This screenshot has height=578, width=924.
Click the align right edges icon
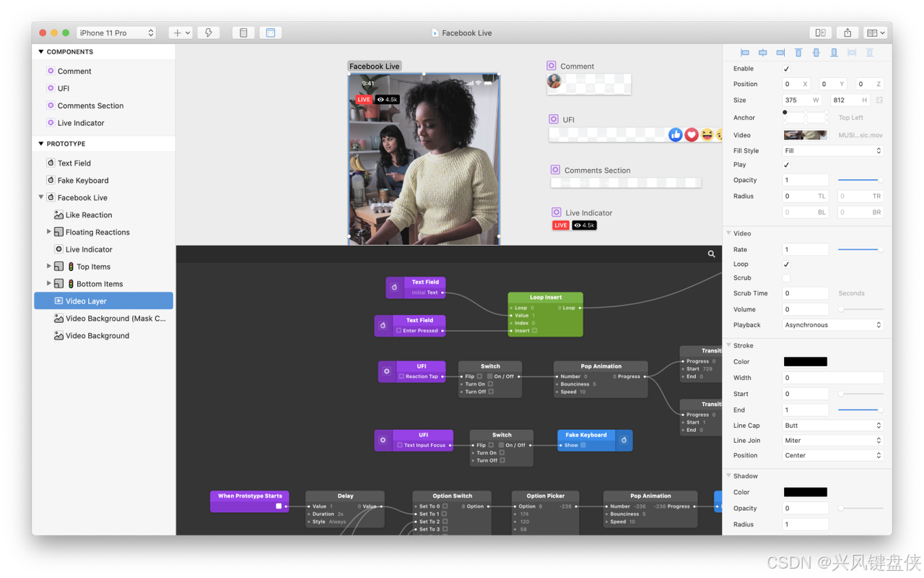(780, 53)
